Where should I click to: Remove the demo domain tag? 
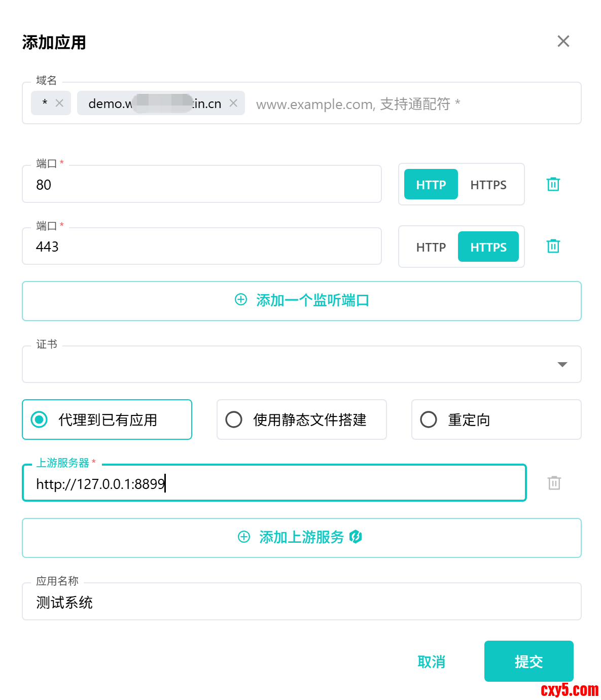(x=233, y=103)
